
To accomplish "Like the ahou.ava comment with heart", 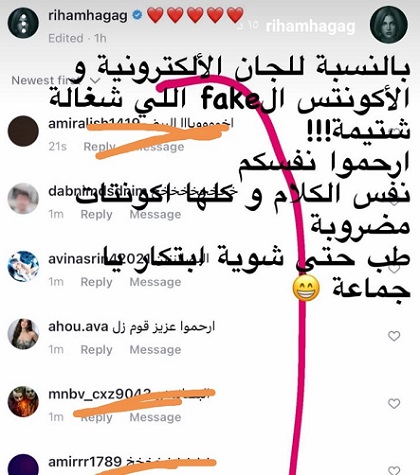I will (x=394, y=336).
